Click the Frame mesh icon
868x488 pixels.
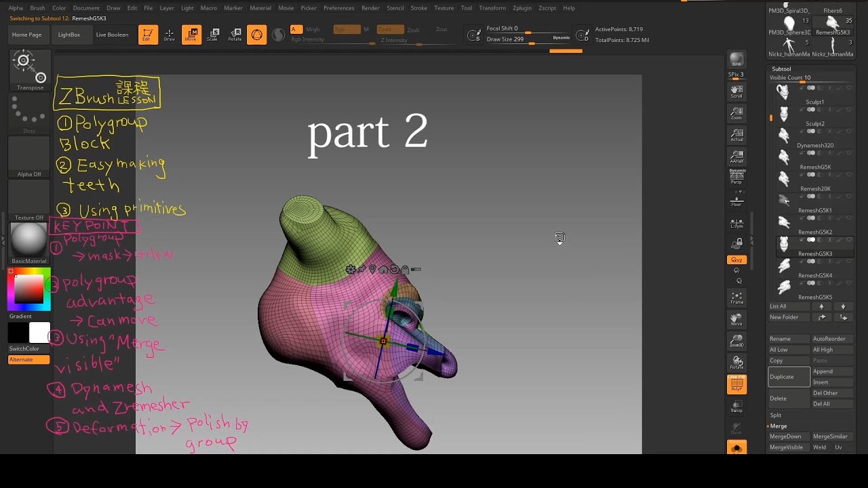point(736,298)
